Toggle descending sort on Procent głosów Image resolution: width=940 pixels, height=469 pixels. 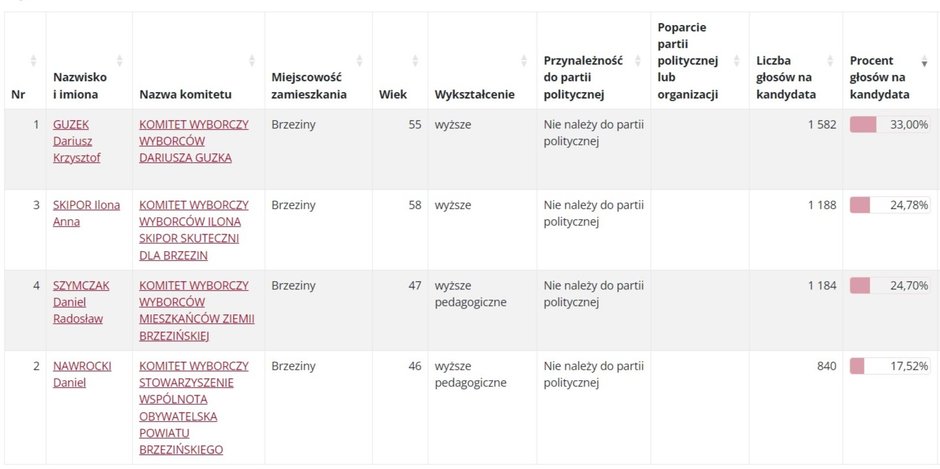pyautogui.click(x=924, y=62)
